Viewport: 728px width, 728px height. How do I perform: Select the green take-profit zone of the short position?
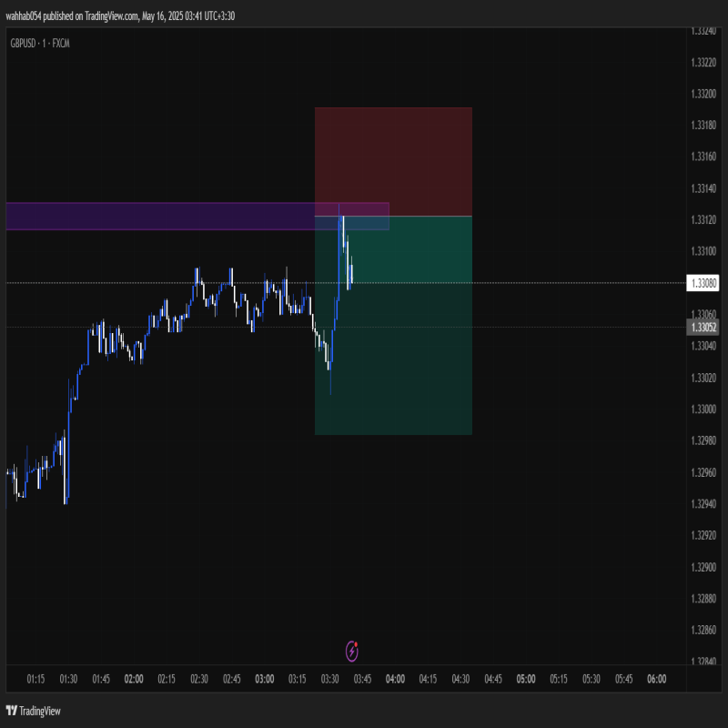[x=393, y=326]
